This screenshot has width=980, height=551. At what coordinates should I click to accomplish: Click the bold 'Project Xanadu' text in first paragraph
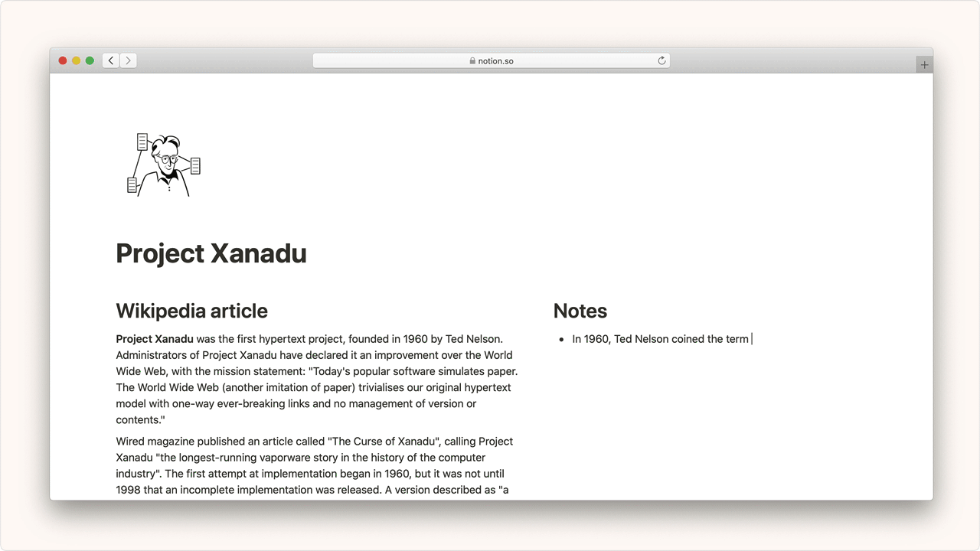[155, 339]
